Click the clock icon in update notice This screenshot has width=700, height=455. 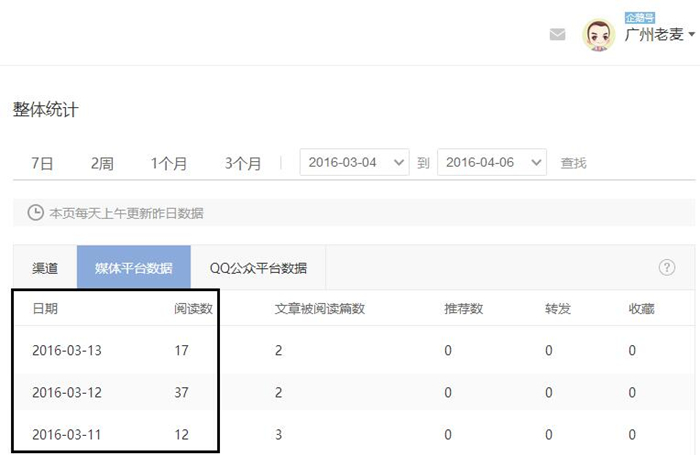pos(35,213)
